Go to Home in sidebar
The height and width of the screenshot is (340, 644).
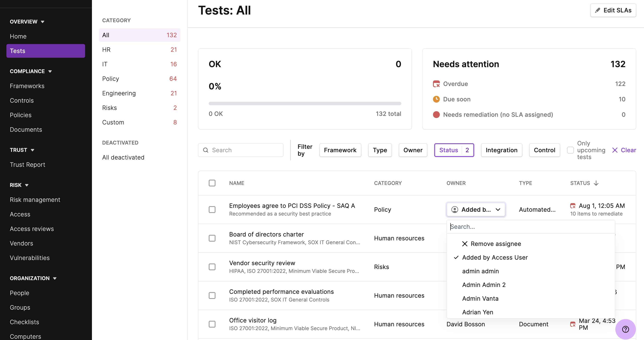(18, 36)
